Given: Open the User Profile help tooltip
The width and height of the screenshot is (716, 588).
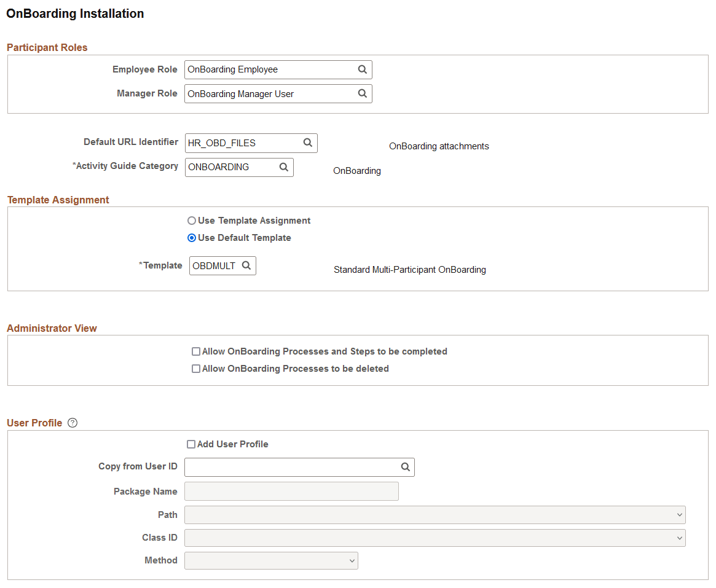Looking at the screenshot, I should click(x=72, y=422).
